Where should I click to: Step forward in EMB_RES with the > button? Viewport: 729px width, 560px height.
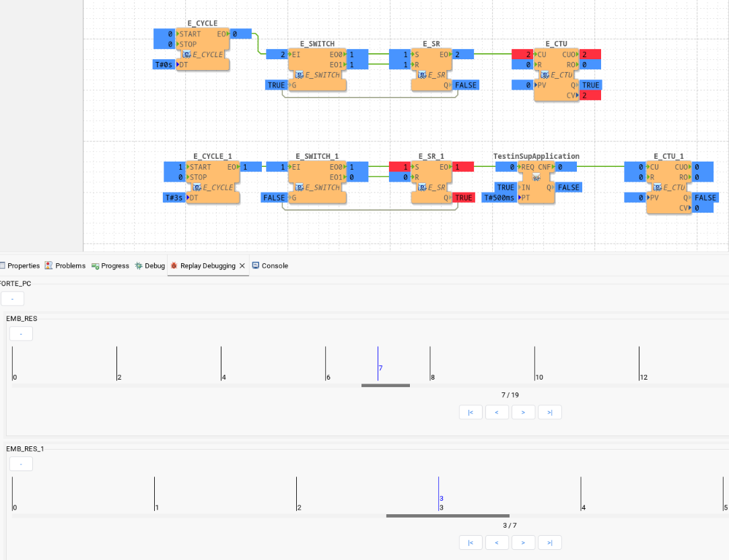point(523,412)
